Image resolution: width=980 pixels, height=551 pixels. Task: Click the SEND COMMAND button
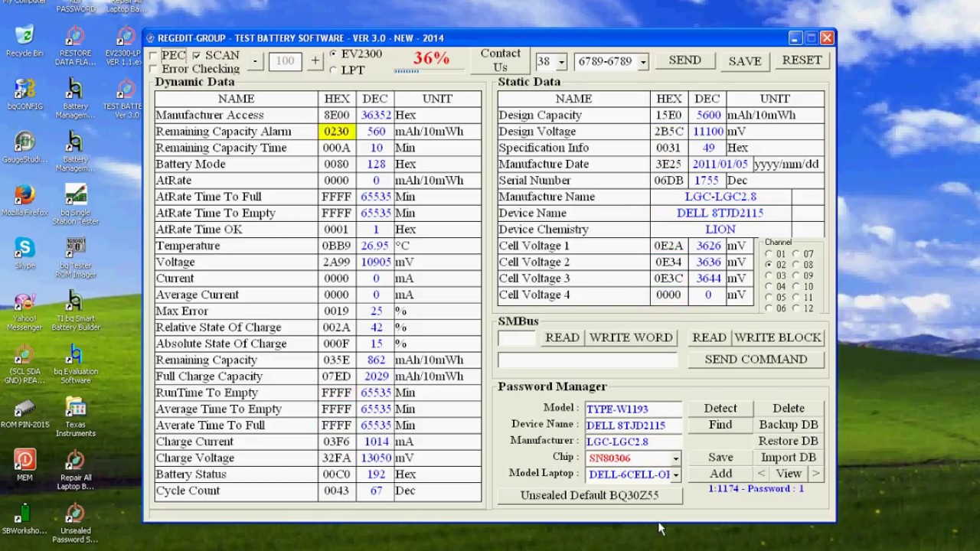pyautogui.click(x=756, y=359)
